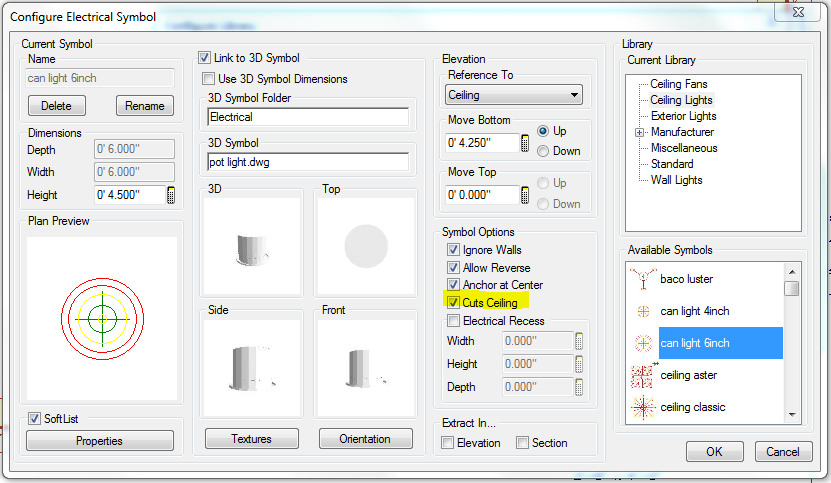Click the Top view preview thumbnail
Image resolution: width=831 pixels, height=483 pixels.
[366, 246]
